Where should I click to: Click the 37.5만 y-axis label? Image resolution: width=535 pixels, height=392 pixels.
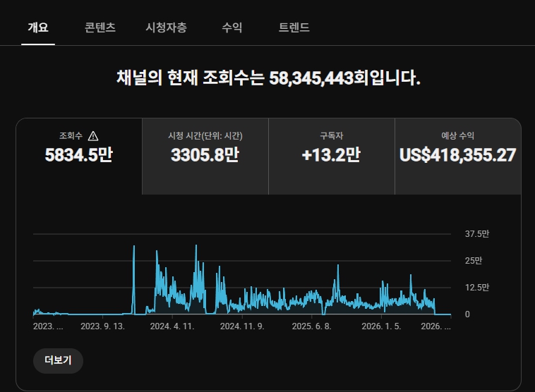point(477,234)
